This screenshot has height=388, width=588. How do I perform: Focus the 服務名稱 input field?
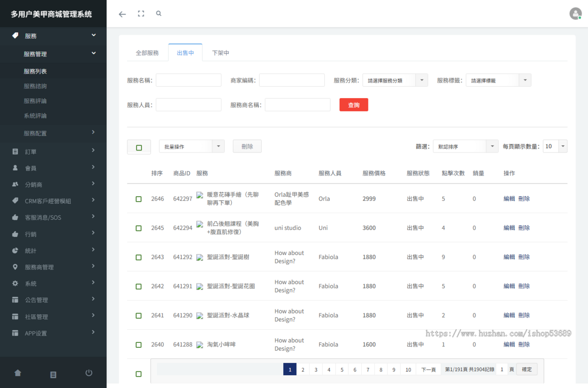189,80
